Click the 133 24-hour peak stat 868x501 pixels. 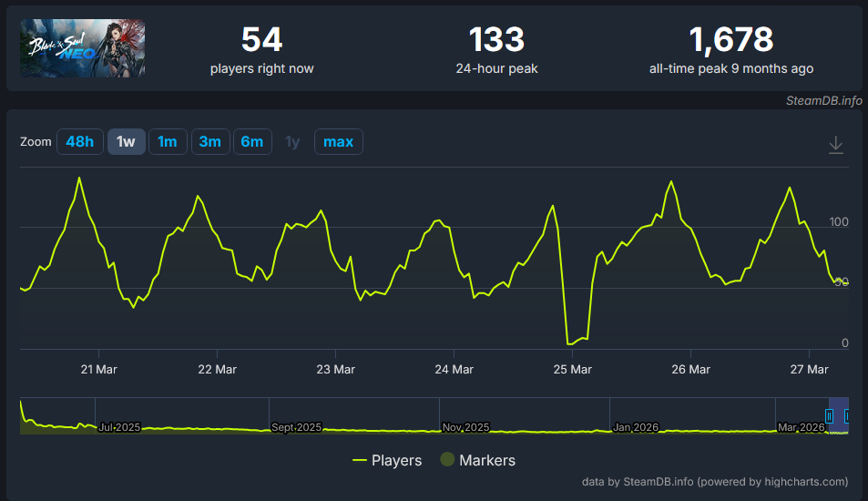tap(496, 49)
